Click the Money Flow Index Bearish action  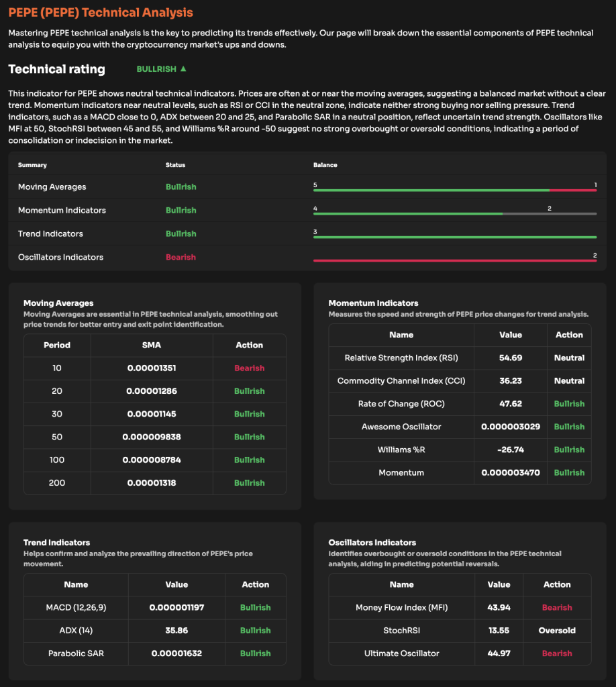[557, 608]
